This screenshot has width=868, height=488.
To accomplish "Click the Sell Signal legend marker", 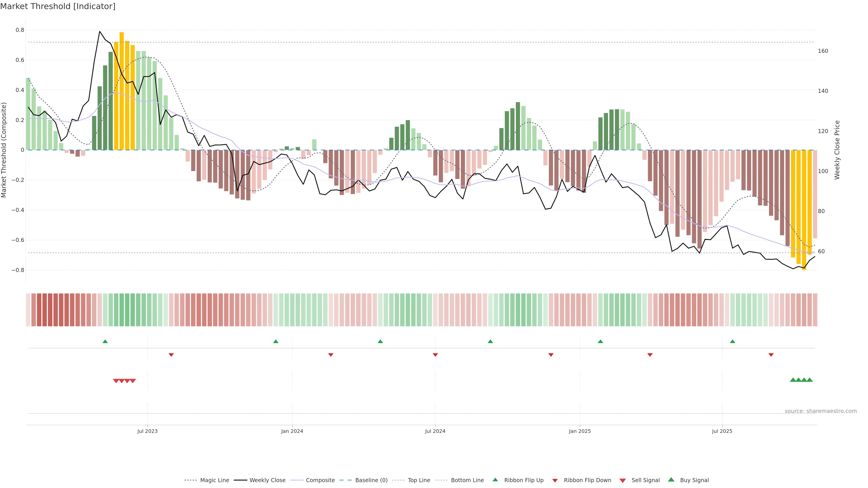I will click(622, 481).
